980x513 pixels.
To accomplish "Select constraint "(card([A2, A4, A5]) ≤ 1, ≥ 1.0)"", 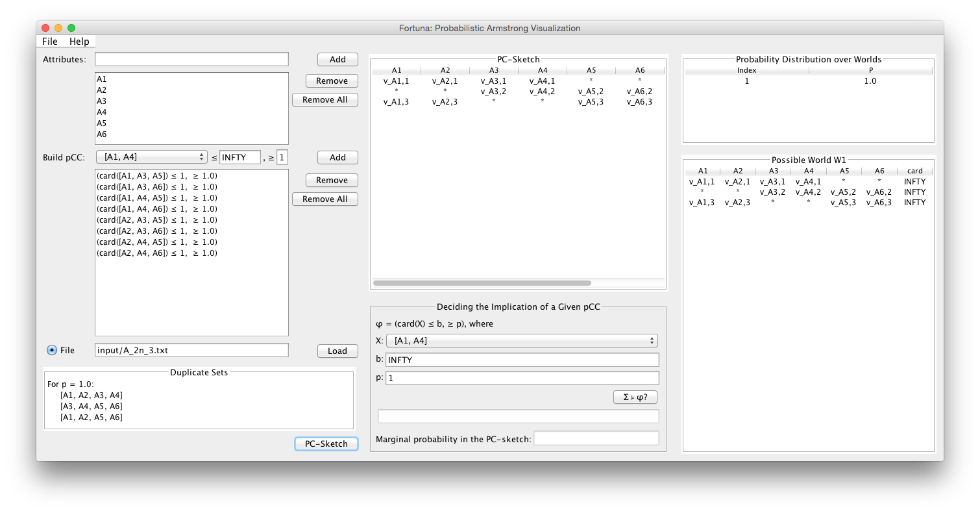I will click(x=191, y=242).
